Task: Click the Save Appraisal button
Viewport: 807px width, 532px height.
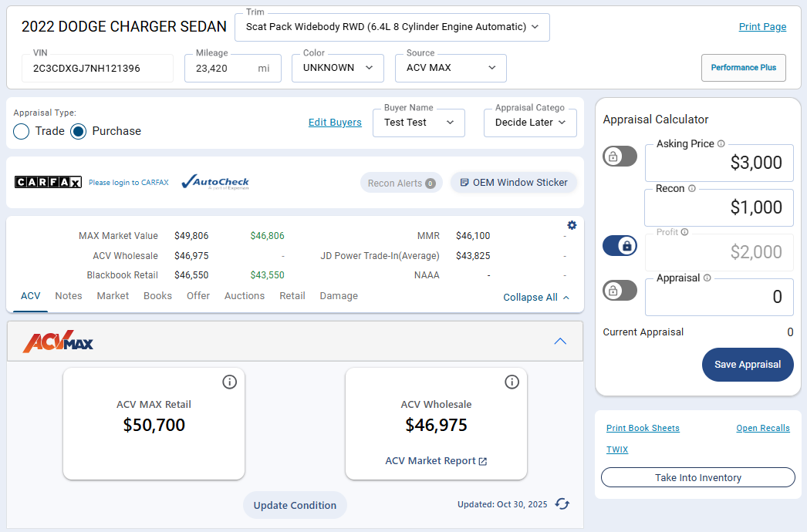Action: 748,365
